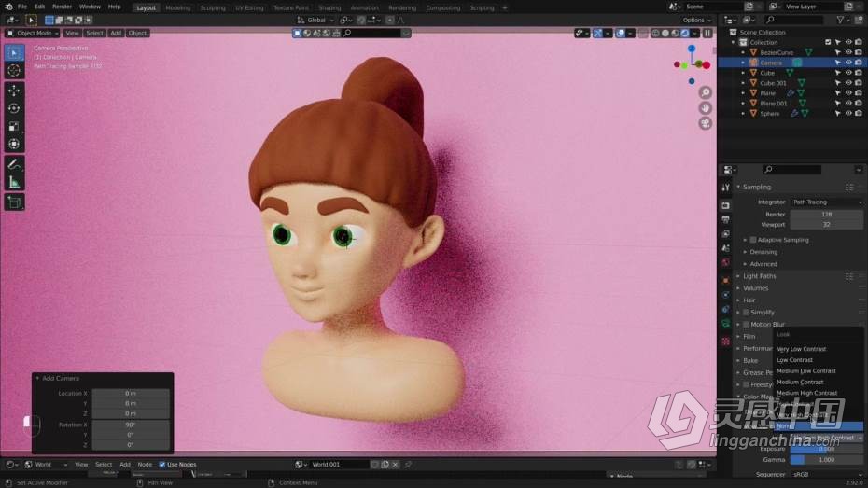
Task: Select None in the Look list
Action: 819,426
